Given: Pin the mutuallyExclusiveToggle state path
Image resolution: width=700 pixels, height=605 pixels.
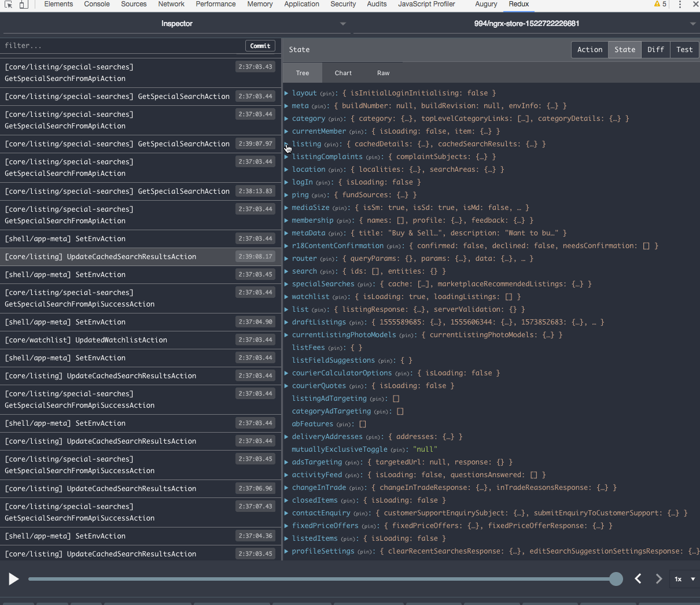Looking at the screenshot, I should tap(398, 450).
